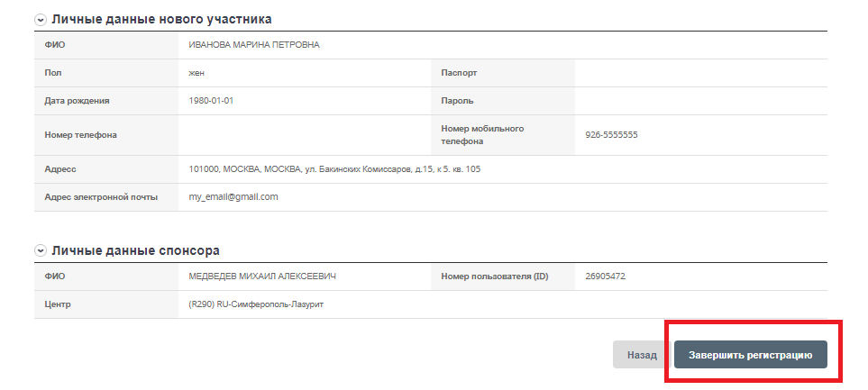Image resolution: width=868 pixels, height=390 pixels.
Task: Click the Паспорт field label
Action: 459,73
